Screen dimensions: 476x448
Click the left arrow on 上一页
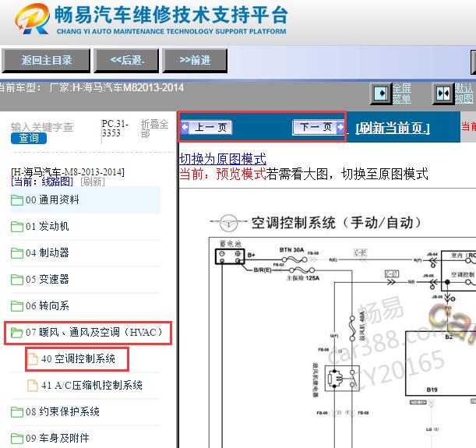coord(185,127)
